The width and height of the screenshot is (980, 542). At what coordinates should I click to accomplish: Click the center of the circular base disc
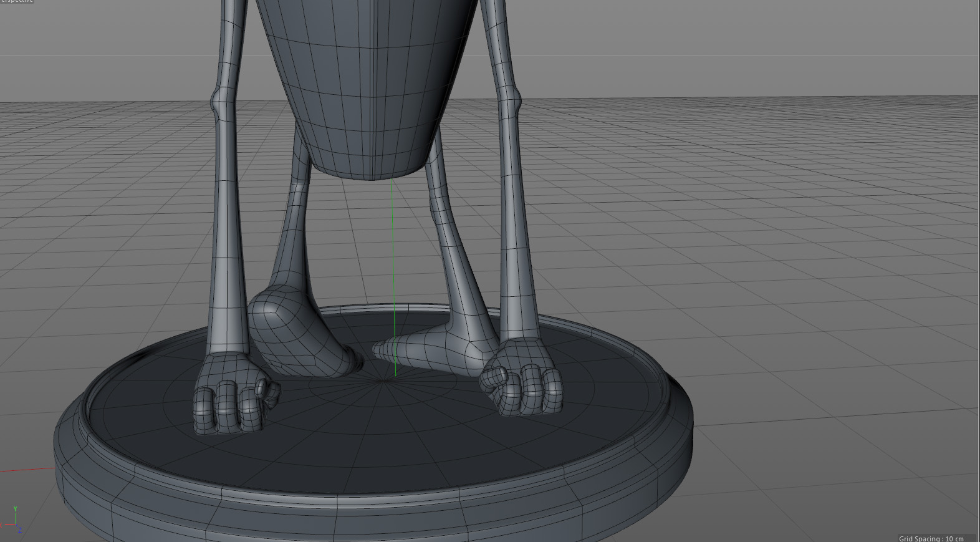click(385, 380)
